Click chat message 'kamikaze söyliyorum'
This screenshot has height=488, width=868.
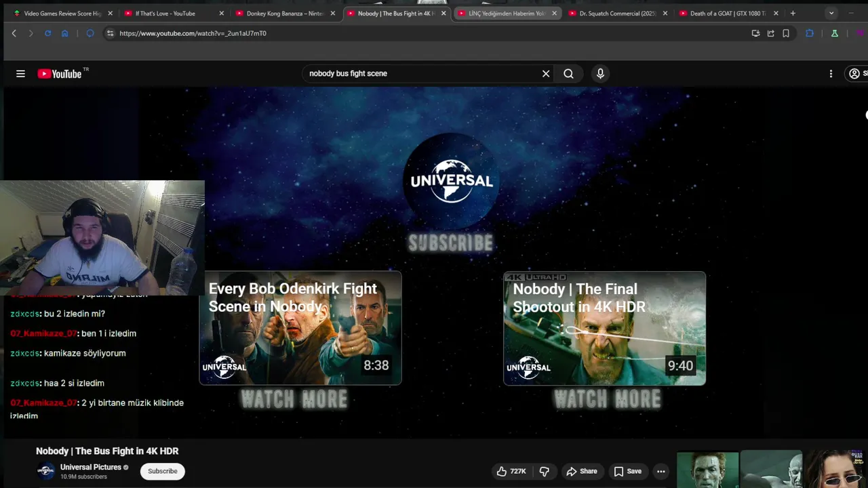click(x=85, y=353)
